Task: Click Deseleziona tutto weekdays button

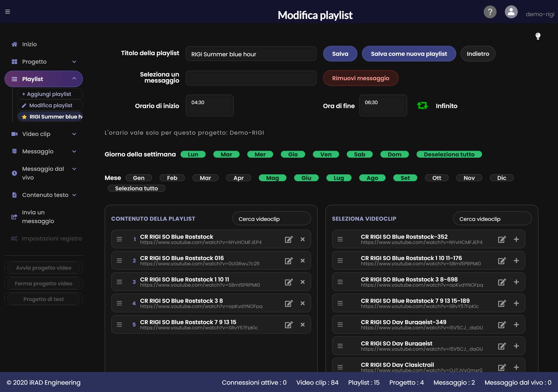Action: pyautogui.click(x=449, y=154)
